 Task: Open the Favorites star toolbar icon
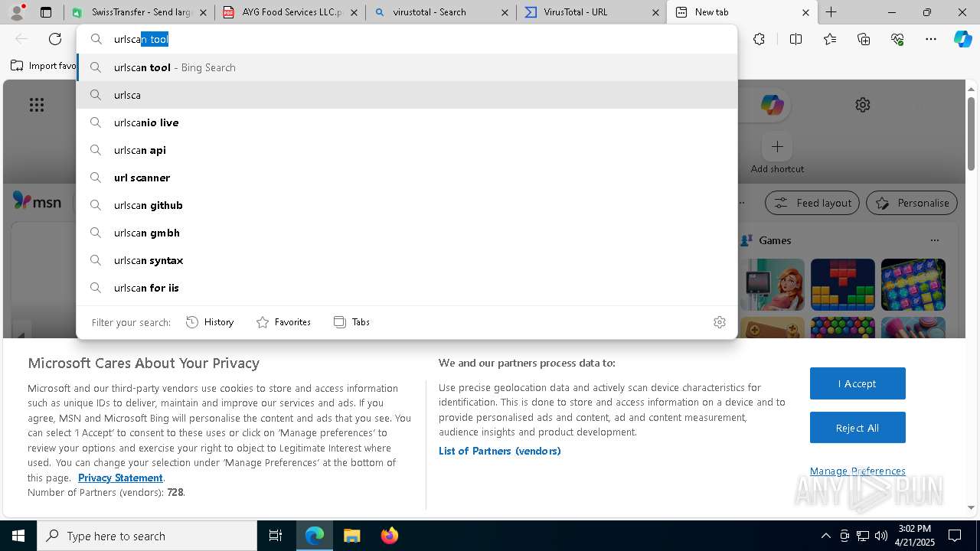coord(830,39)
